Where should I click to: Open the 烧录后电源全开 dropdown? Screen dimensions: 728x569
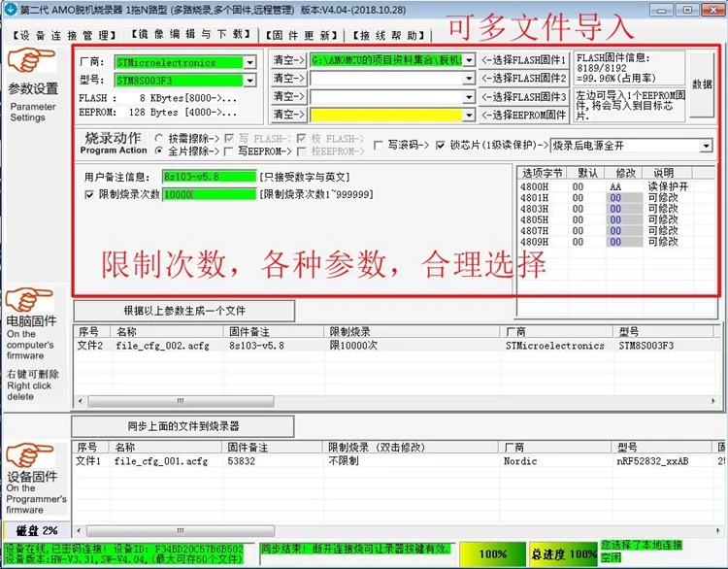[x=707, y=146]
